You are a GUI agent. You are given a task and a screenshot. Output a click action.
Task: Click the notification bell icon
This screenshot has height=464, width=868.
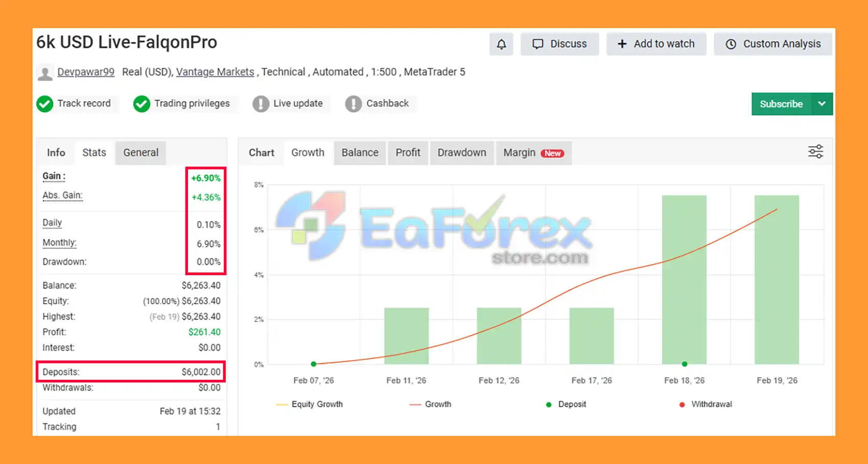[501, 44]
